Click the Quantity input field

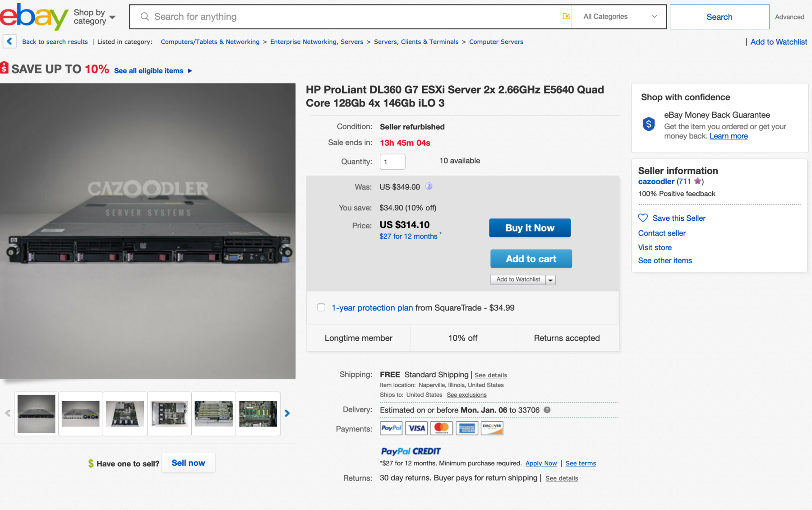[x=392, y=162]
